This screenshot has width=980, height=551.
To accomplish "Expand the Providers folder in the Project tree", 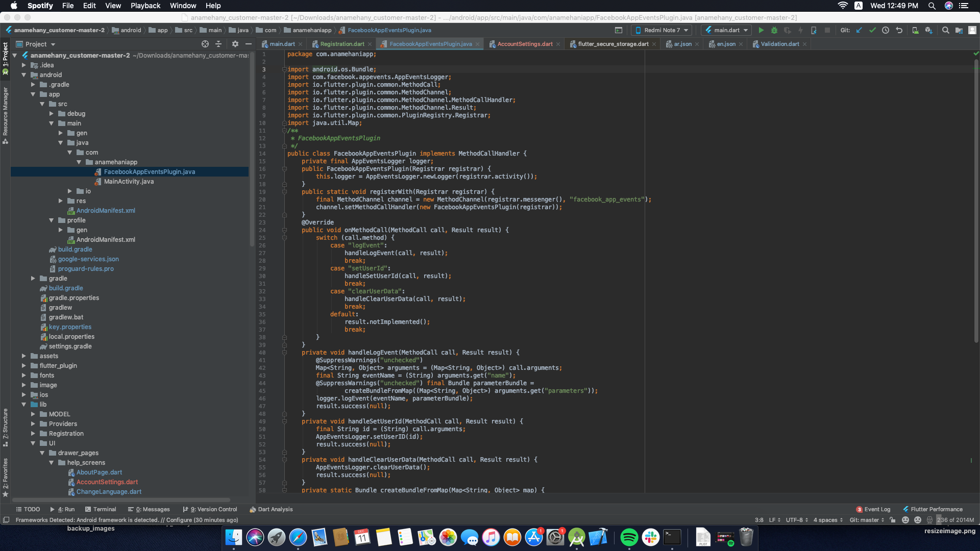I will 32,423.
